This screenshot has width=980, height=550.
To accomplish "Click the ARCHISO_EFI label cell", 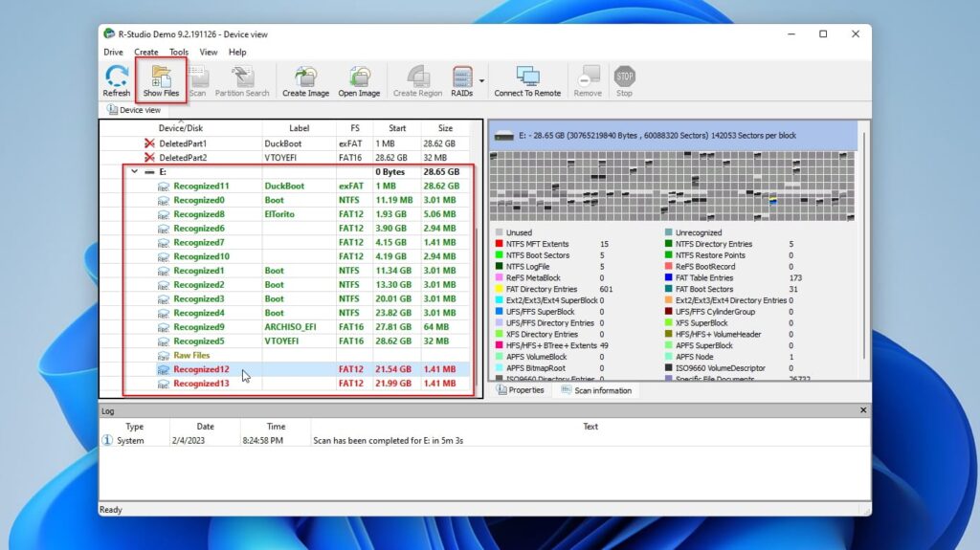I will (290, 327).
